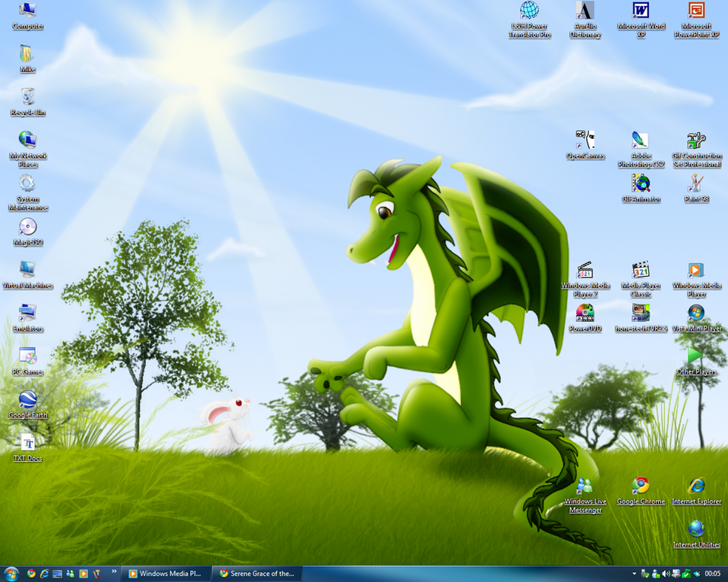The width and height of the screenshot is (728, 582).
Task: Expand the Quick Launch overflow chevron
Action: click(x=114, y=571)
